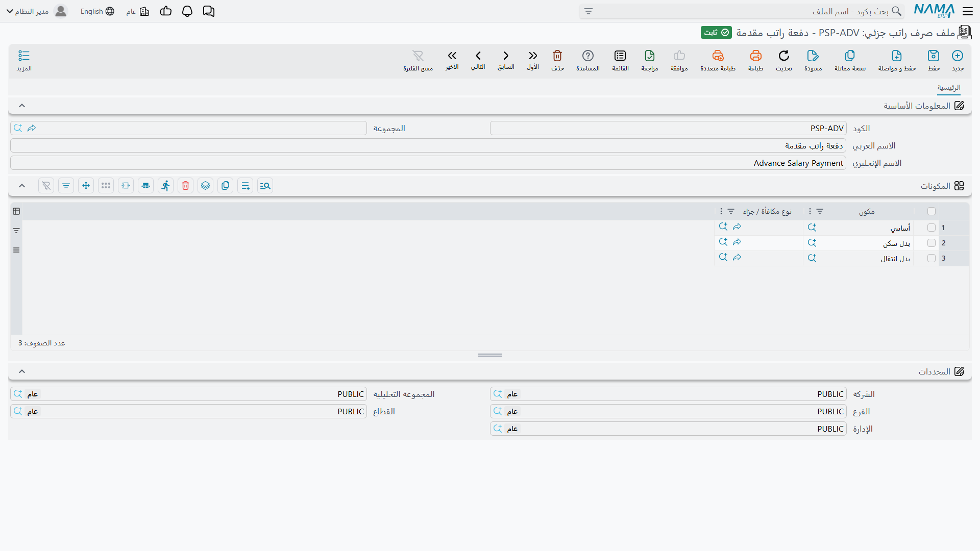Open column menu for نوع مكافأة / جزاء

coord(721,211)
